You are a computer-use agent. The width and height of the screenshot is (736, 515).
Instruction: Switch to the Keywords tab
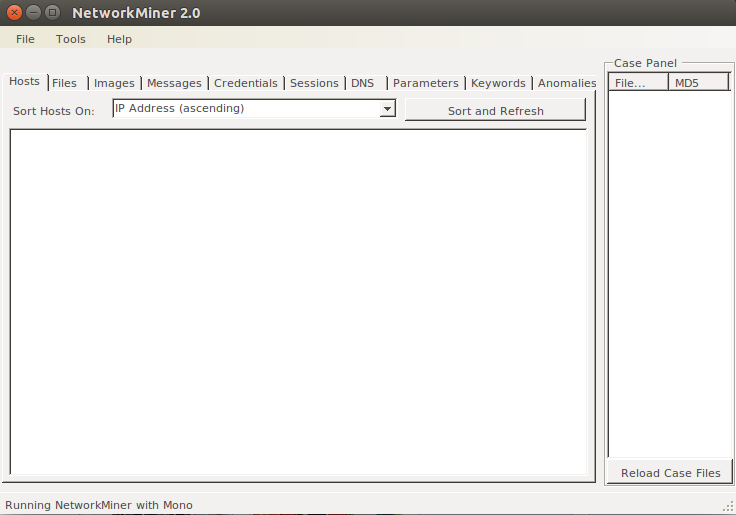[x=498, y=83]
